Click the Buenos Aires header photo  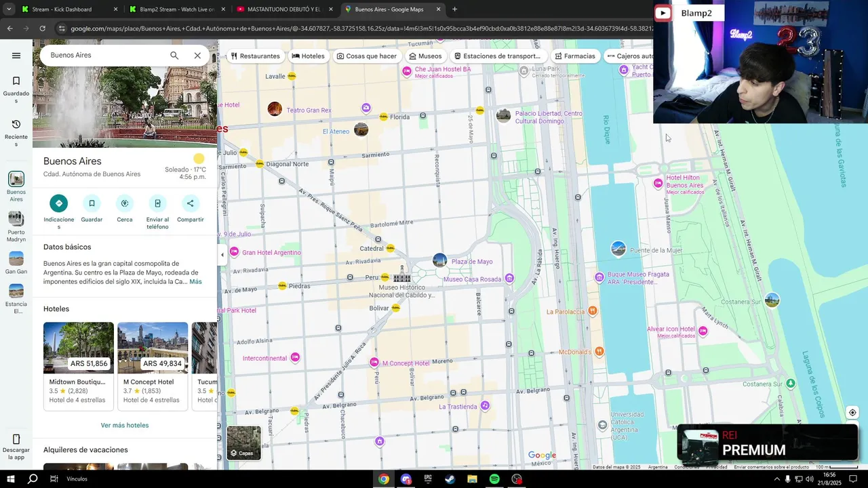125,107
